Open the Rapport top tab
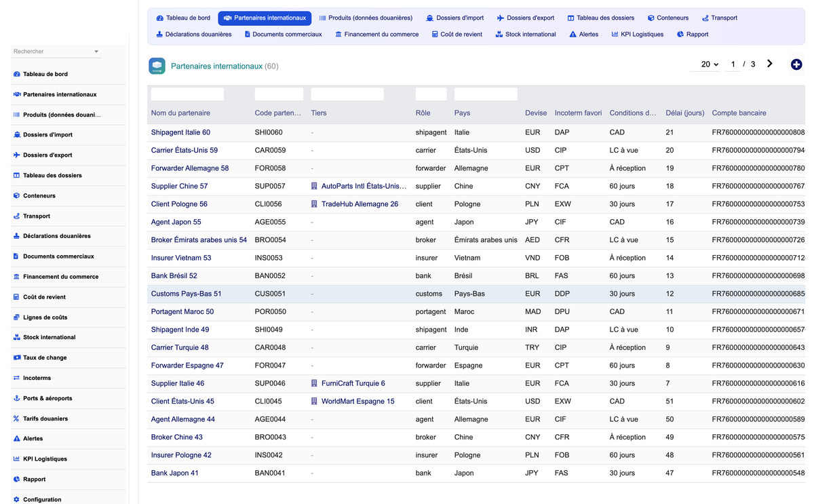The width and height of the screenshot is (814, 504). click(x=693, y=35)
